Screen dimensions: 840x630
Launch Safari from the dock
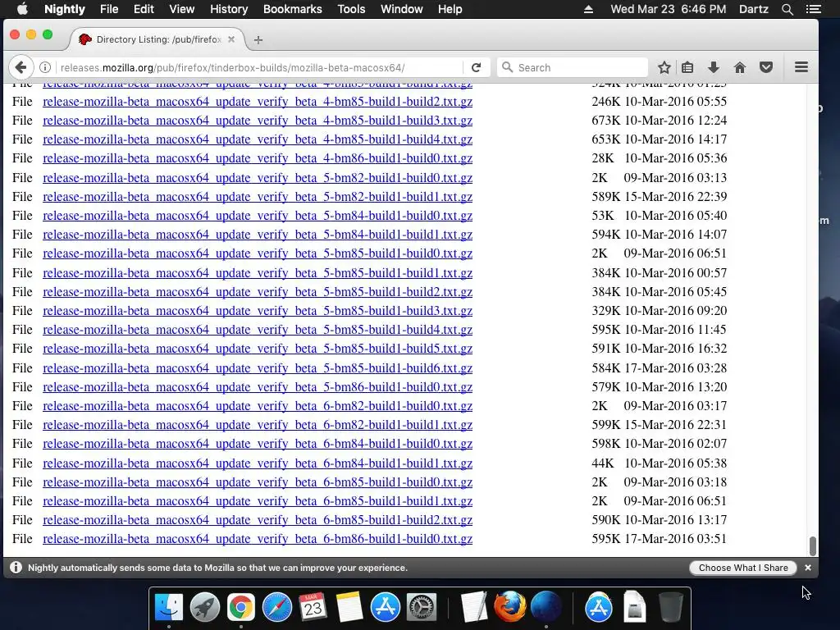pos(277,608)
